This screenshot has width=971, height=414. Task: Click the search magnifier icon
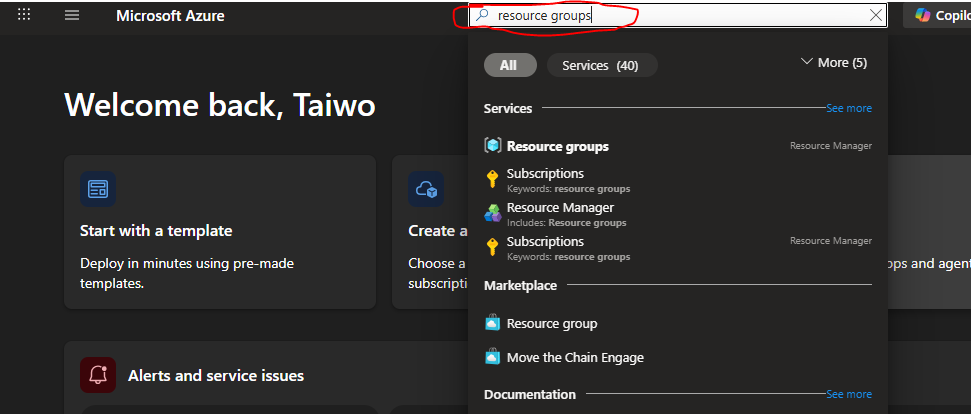482,15
